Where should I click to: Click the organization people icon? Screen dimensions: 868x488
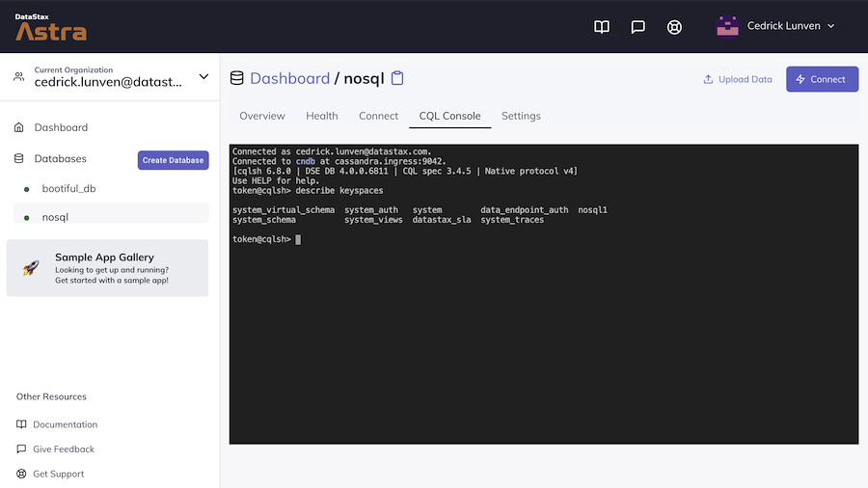(19, 77)
